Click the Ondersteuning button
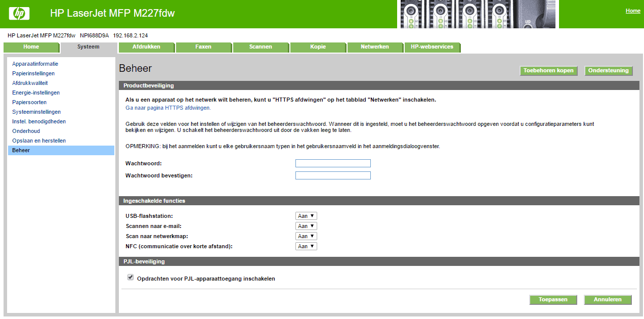 pos(608,71)
